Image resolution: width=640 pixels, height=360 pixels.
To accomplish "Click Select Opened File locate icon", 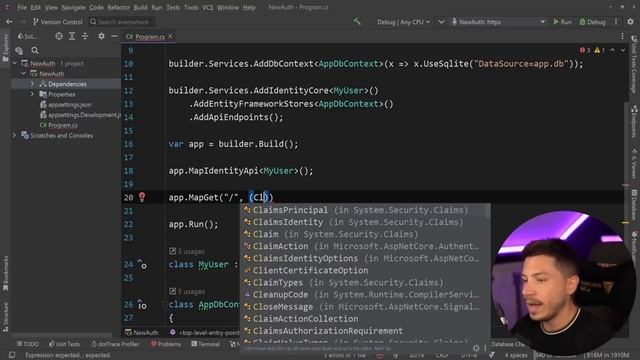I will [59, 36].
